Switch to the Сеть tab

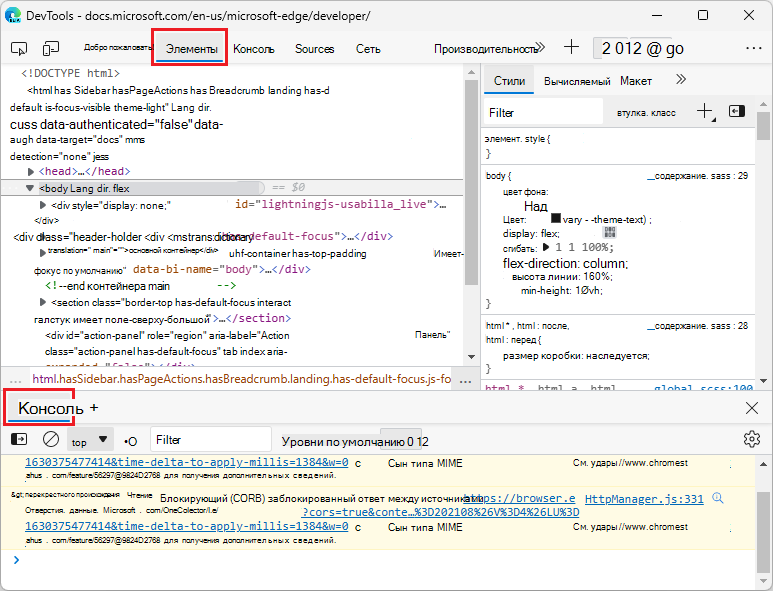(x=368, y=49)
